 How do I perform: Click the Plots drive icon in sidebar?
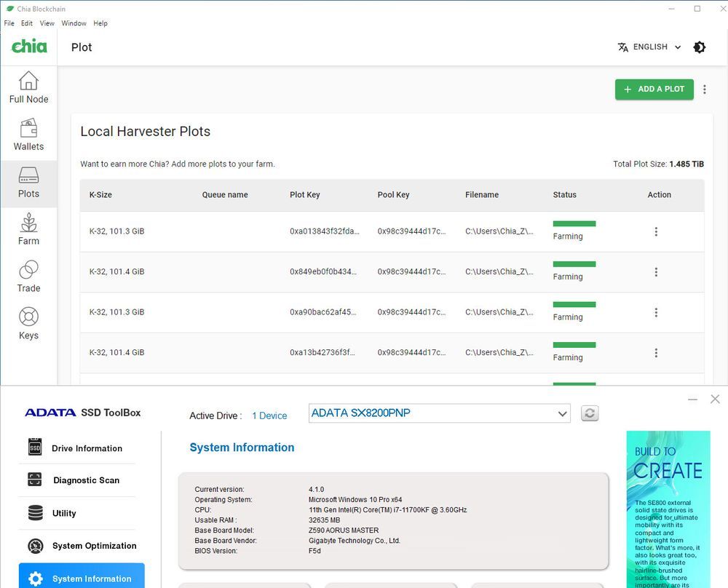28,175
